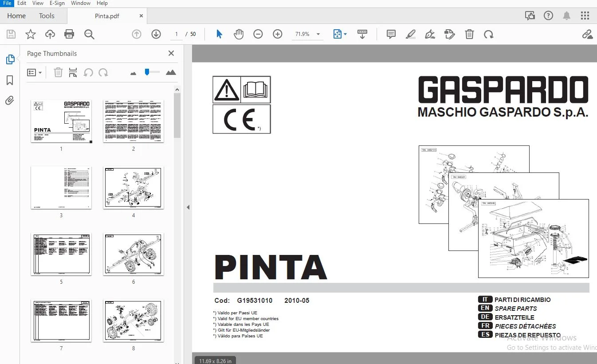Screen dimensions: 597x364
Task: Enlarge thumbnail size large mountain icon
Action: coord(171,72)
